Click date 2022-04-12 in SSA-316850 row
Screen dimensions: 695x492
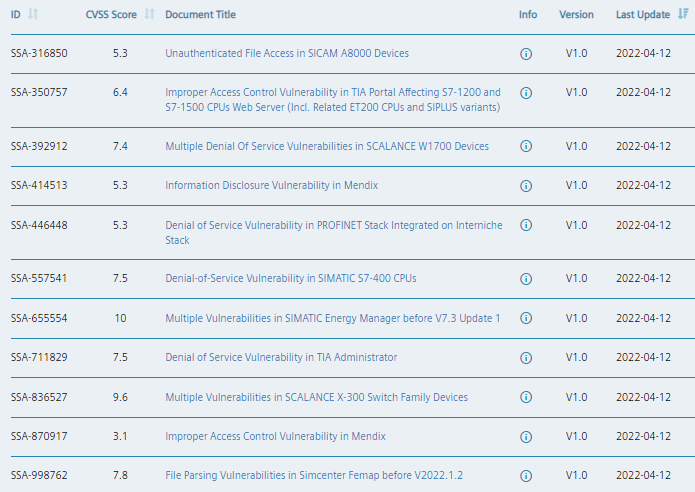pyautogui.click(x=643, y=53)
